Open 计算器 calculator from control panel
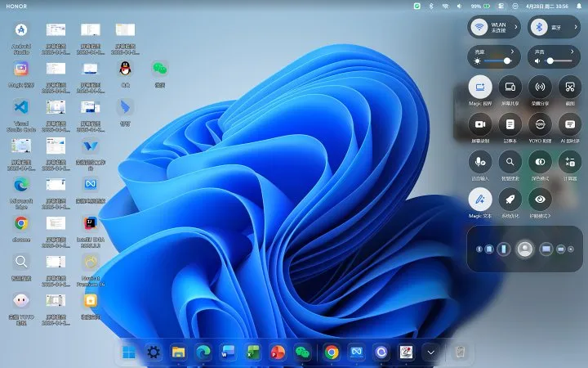Viewport: 588px width, 368px height. 570,162
